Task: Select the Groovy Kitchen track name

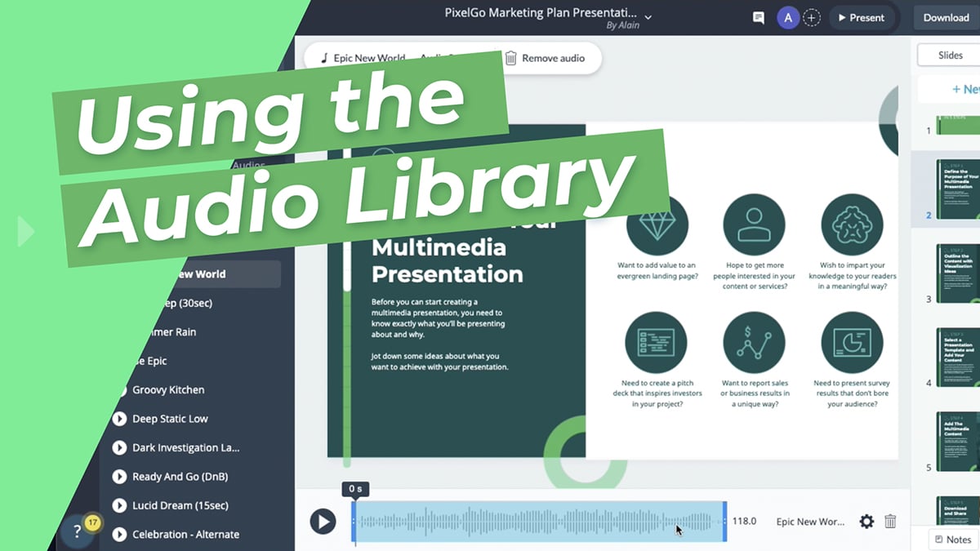Action: (168, 390)
